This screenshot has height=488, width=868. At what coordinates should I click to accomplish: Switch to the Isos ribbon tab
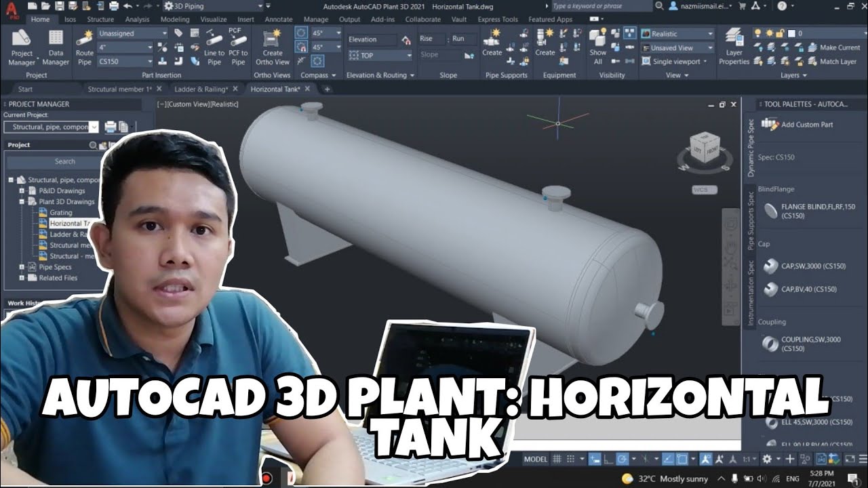tap(70, 20)
